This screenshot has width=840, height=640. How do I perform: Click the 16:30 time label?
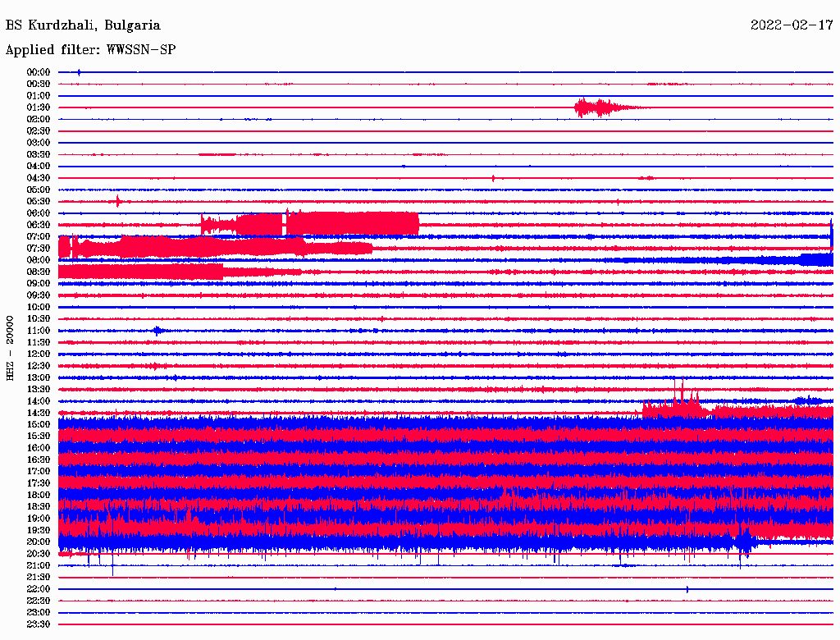[x=39, y=460]
